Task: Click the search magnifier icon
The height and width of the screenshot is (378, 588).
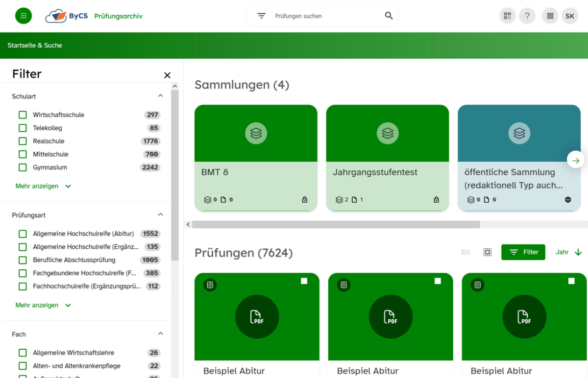Action: click(389, 16)
